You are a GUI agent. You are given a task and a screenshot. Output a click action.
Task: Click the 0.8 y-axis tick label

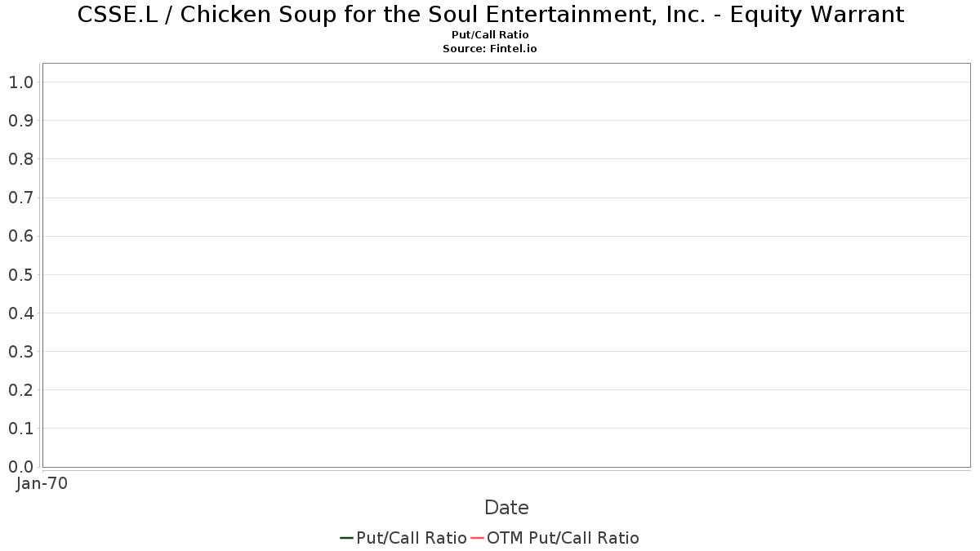pyautogui.click(x=20, y=159)
